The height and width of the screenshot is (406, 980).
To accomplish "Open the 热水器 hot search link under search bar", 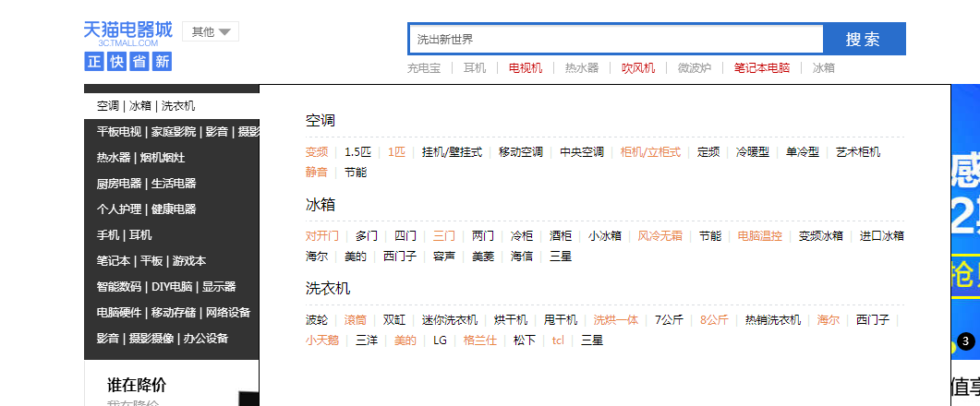I will [582, 68].
